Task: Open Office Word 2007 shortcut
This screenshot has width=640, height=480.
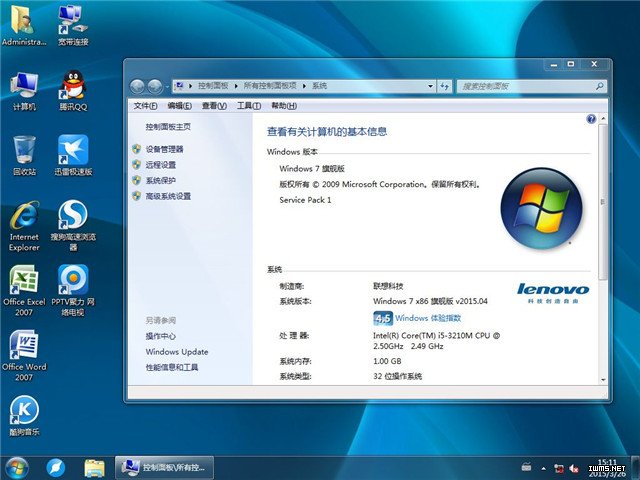Action: 24,356
